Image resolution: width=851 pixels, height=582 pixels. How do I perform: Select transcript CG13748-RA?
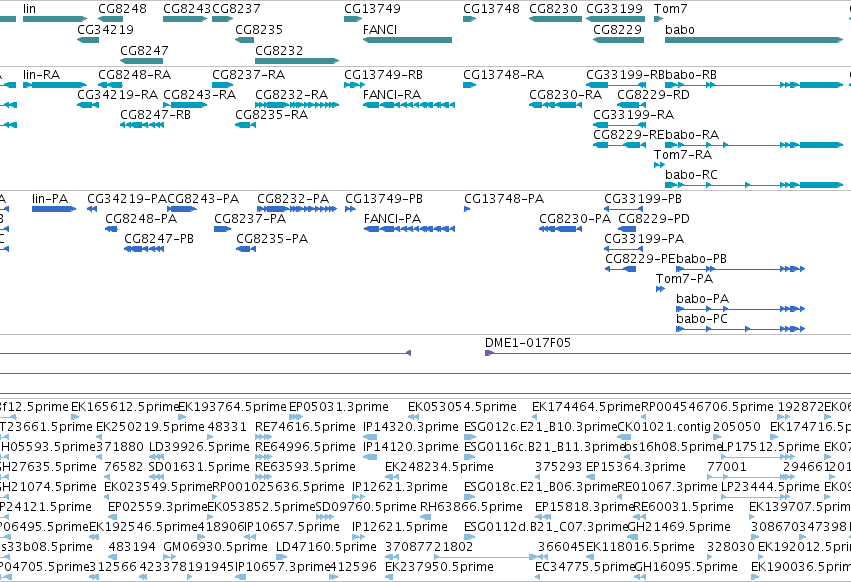tap(503, 74)
